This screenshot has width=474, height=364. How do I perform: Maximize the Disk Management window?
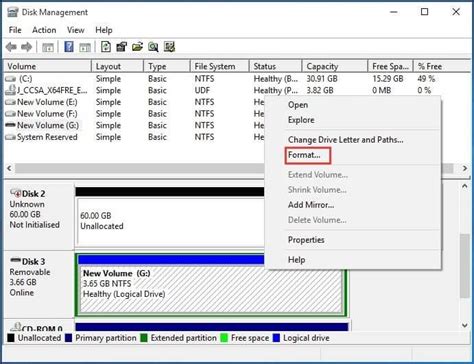coord(424,12)
